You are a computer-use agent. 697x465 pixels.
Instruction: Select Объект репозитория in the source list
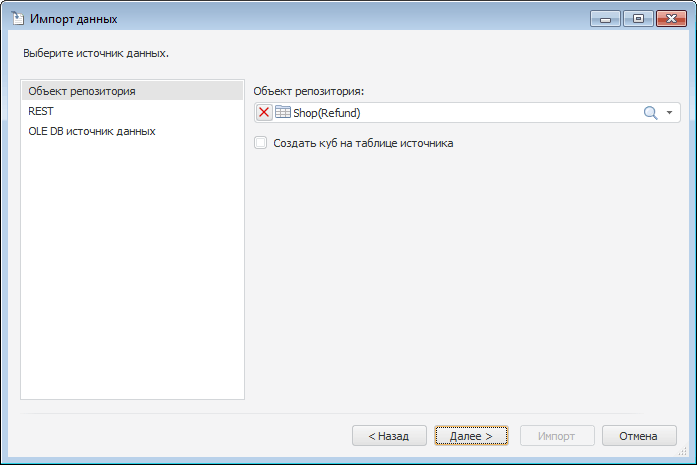pos(82,91)
